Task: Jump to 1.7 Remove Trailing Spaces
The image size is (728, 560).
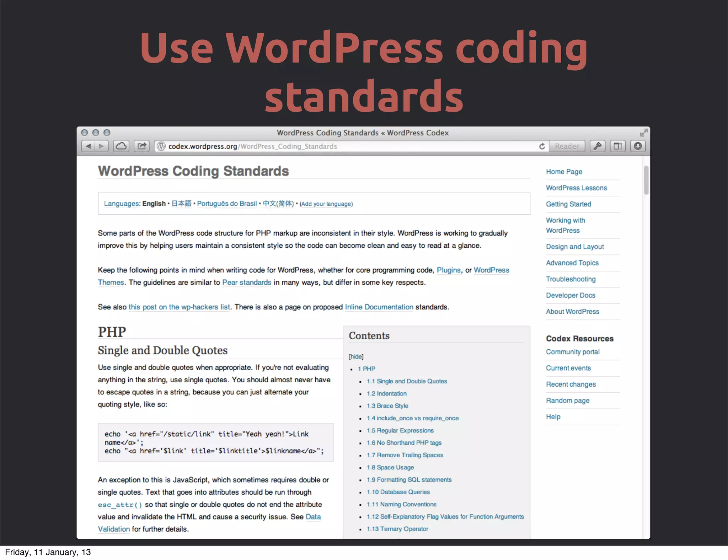Action: pos(405,455)
